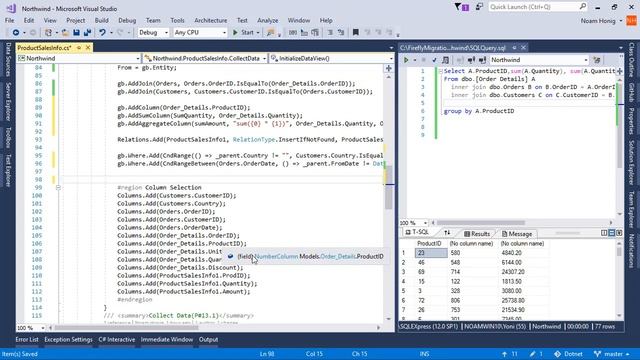Open the Debug menu
The height and width of the screenshot is (360, 640).
point(127,20)
